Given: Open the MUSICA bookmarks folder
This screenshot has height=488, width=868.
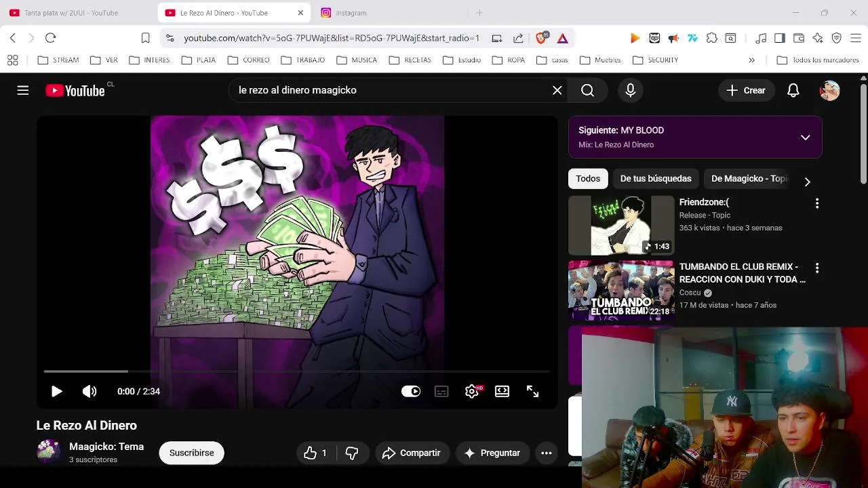Looking at the screenshot, I should 357,60.
